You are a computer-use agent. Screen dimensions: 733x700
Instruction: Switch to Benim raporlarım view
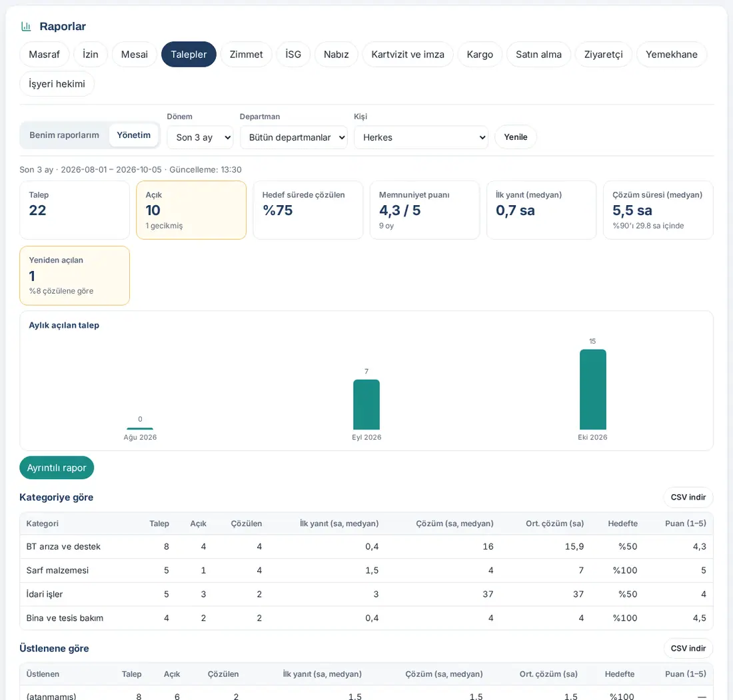(65, 135)
